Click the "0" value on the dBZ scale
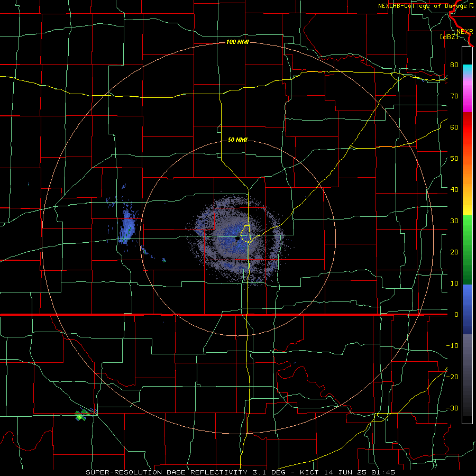This screenshot has width=476, height=476. click(456, 315)
